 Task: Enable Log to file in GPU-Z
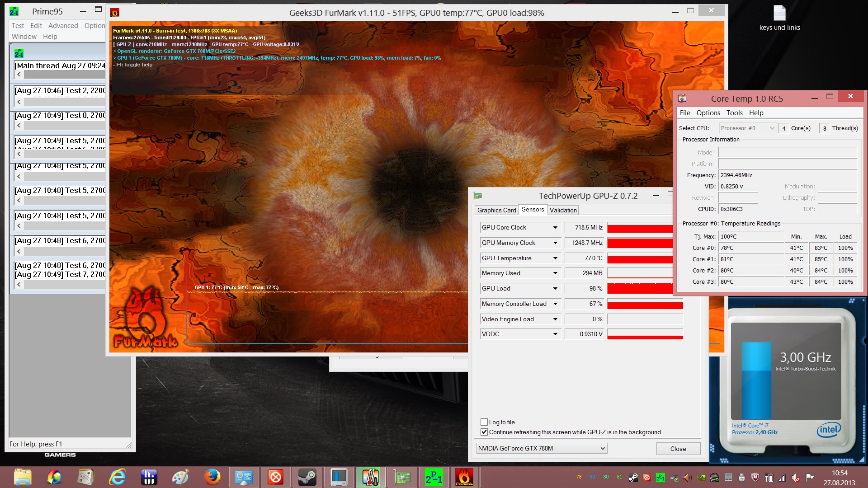point(484,422)
